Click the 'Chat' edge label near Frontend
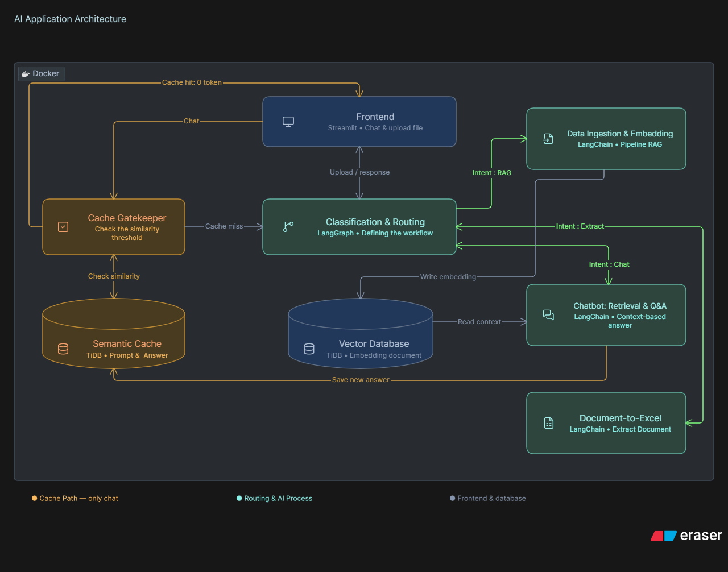This screenshot has height=572, width=728. click(192, 121)
